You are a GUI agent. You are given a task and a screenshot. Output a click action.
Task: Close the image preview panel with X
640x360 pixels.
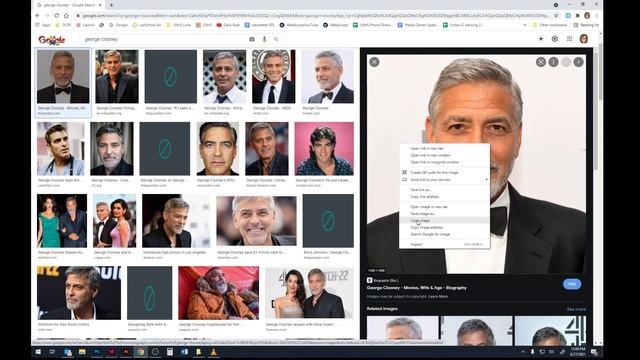point(374,62)
